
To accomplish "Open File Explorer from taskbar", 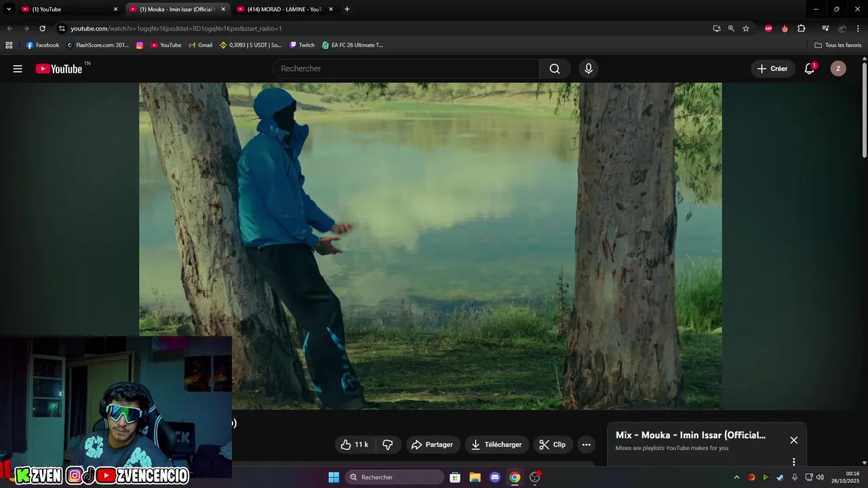I will [x=475, y=477].
